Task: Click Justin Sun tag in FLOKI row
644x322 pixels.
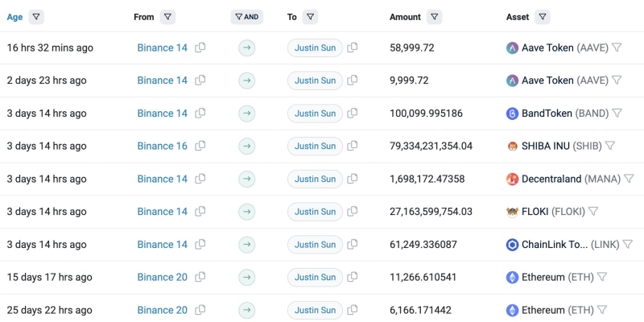Action: pos(315,212)
